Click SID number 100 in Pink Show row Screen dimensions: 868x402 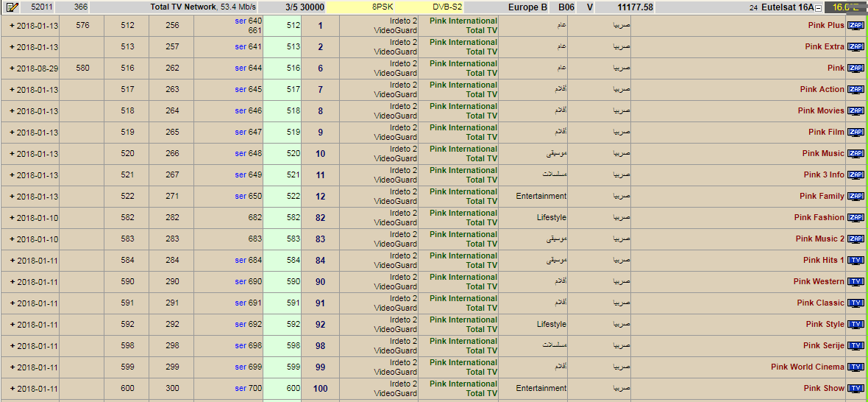click(x=321, y=389)
